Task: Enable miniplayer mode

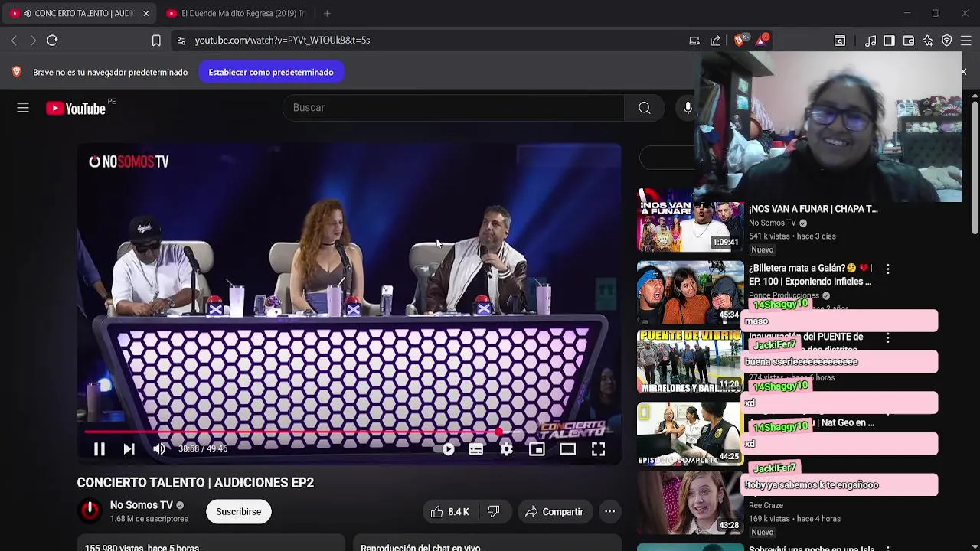Action: (537, 449)
